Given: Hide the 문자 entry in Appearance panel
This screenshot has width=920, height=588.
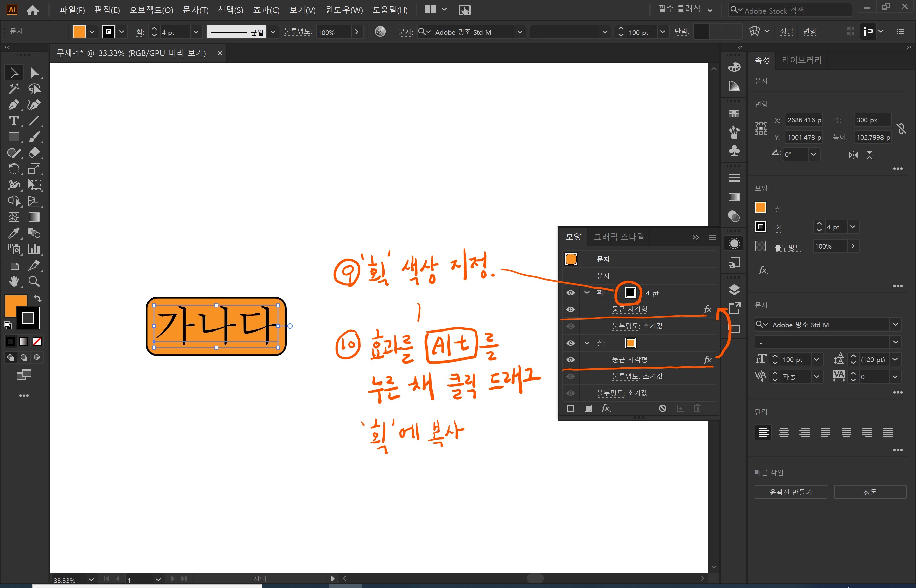Looking at the screenshot, I should click(570, 276).
